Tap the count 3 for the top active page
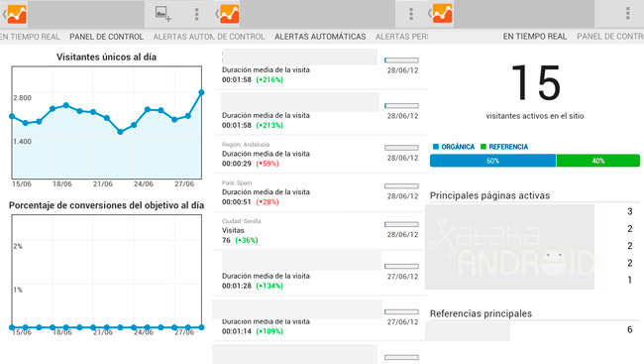Image resolution: width=644 pixels, height=364 pixels. point(629,212)
